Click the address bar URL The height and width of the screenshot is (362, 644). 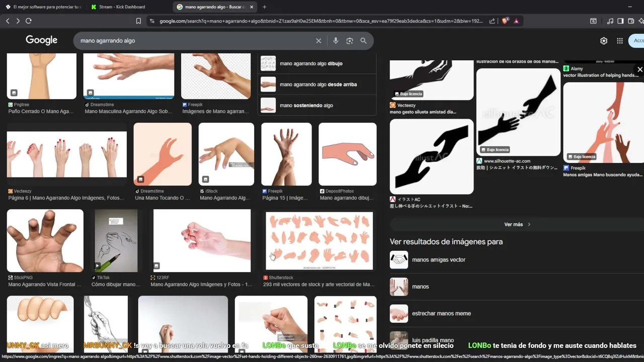point(321,21)
